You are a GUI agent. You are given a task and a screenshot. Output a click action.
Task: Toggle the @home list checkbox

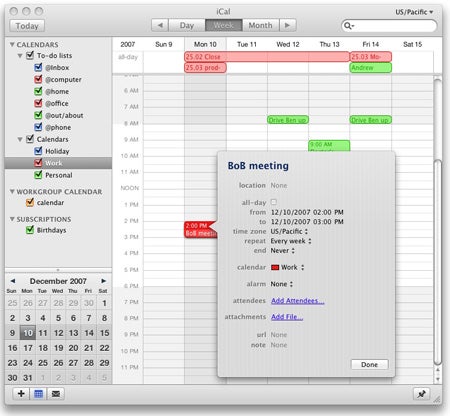point(38,91)
